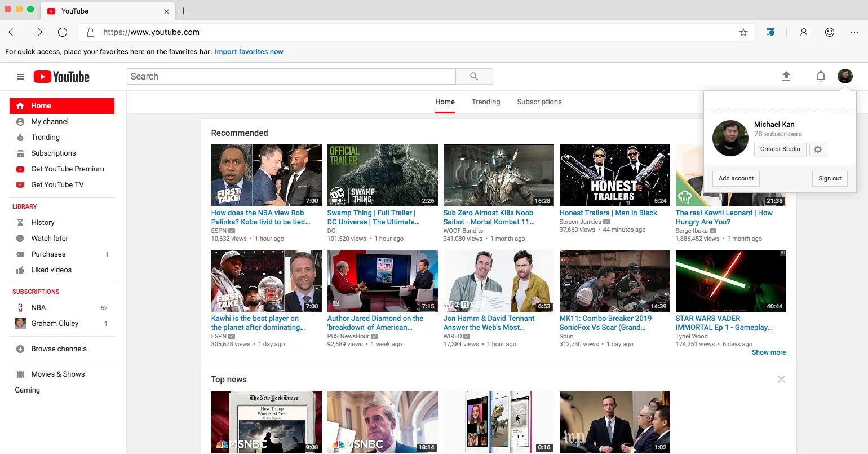Click the account avatar in header
The height and width of the screenshot is (454, 868).
pyautogui.click(x=845, y=76)
